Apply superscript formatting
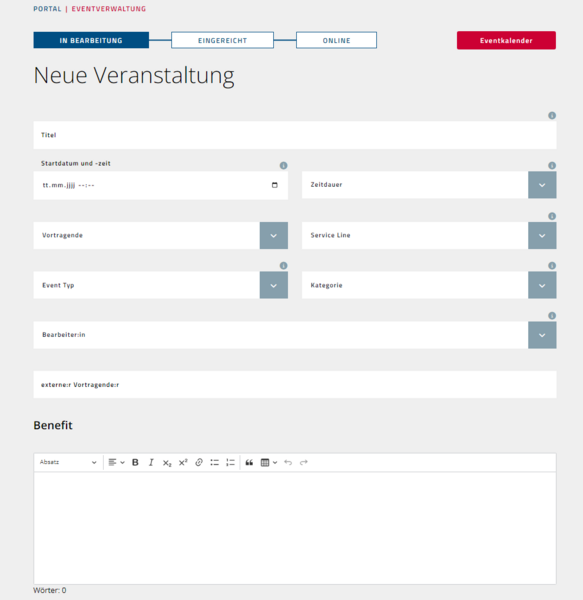Image resolution: width=583 pixels, height=600 pixels. point(183,462)
